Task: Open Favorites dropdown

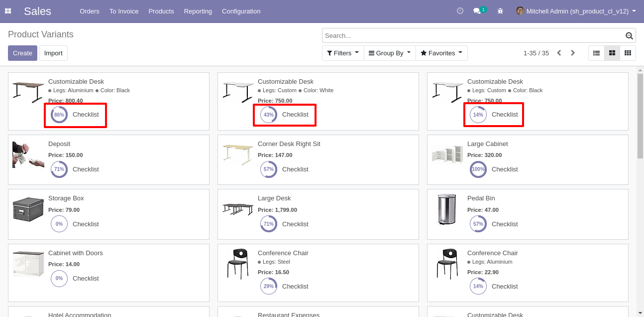Action: click(x=441, y=53)
